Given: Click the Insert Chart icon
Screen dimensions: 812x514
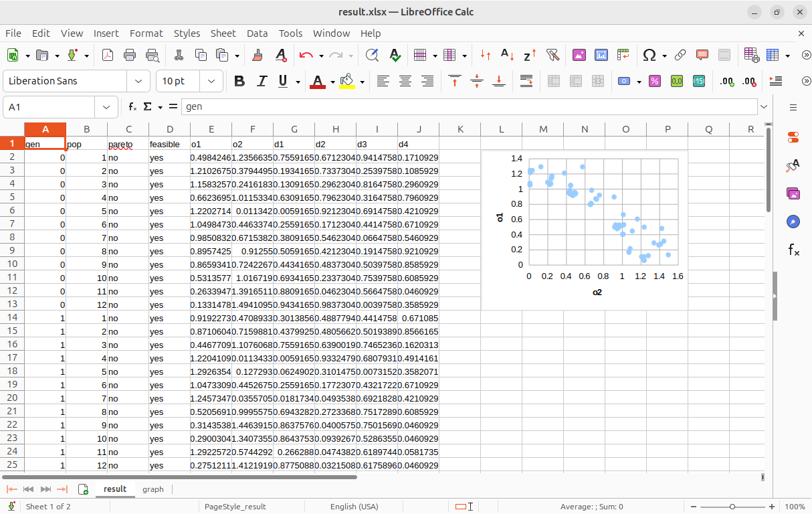Looking at the screenshot, I should [601, 56].
